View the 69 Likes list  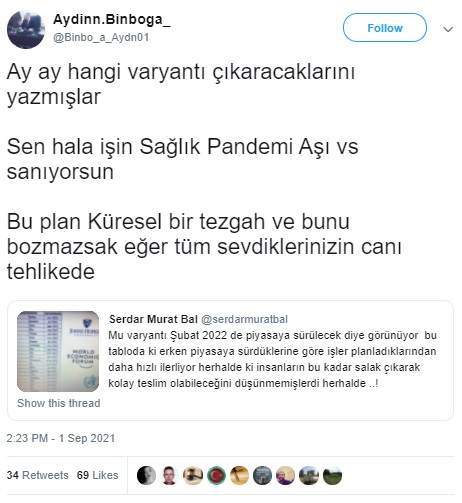pos(98,475)
